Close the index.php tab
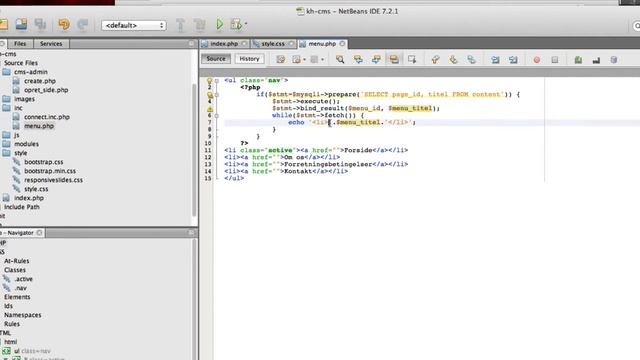 pos(244,44)
